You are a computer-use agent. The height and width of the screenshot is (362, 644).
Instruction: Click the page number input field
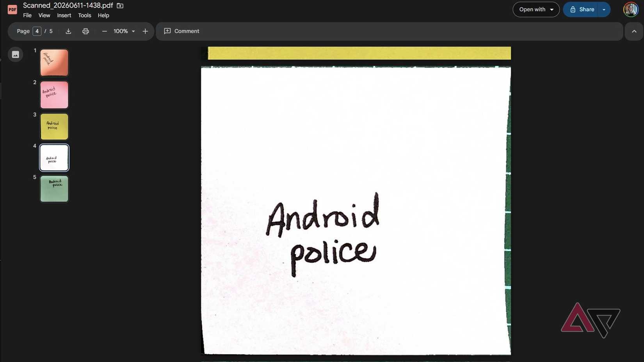(x=37, y=31)
